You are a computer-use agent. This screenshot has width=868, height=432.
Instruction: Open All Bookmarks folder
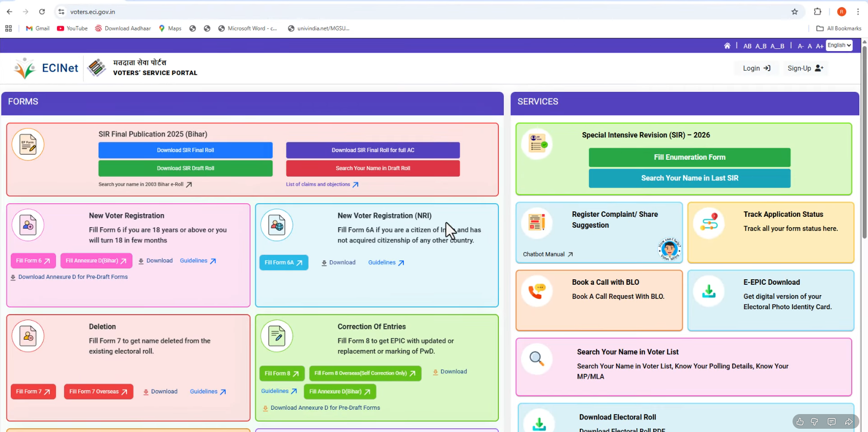(x=839, y=28)
